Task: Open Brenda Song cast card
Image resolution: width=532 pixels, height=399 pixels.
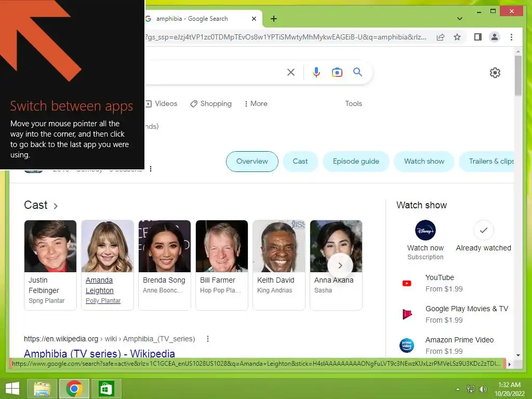Action: click(x=165, y=265)
